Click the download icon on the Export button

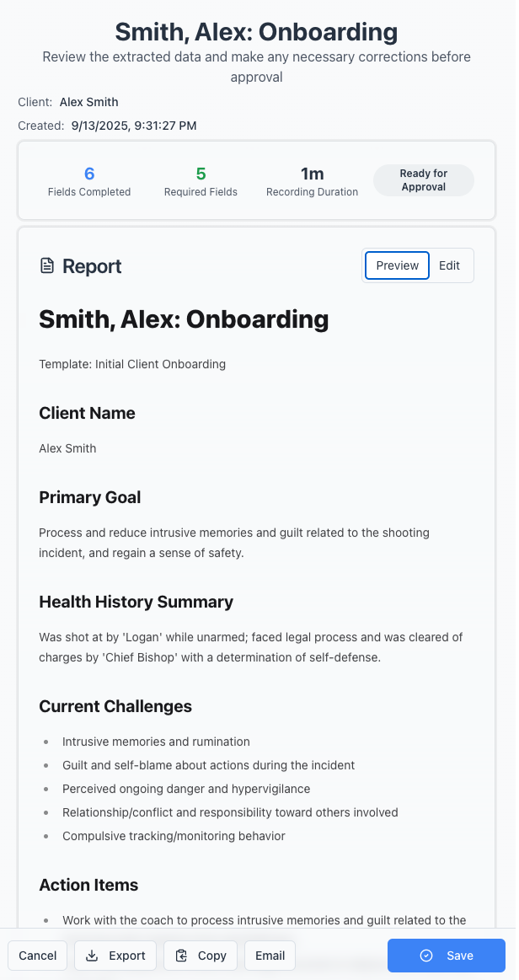click(93, 956)
